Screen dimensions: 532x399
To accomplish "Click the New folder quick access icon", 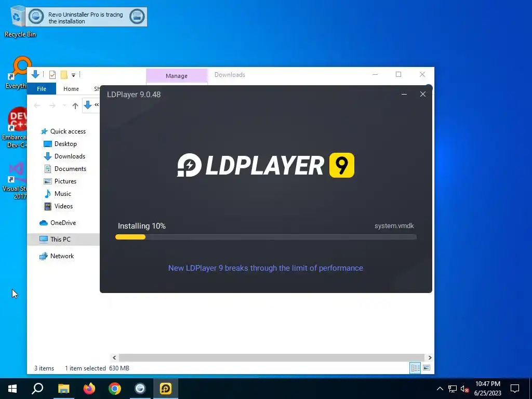I will pyautogui.click(x=64, y=75).
